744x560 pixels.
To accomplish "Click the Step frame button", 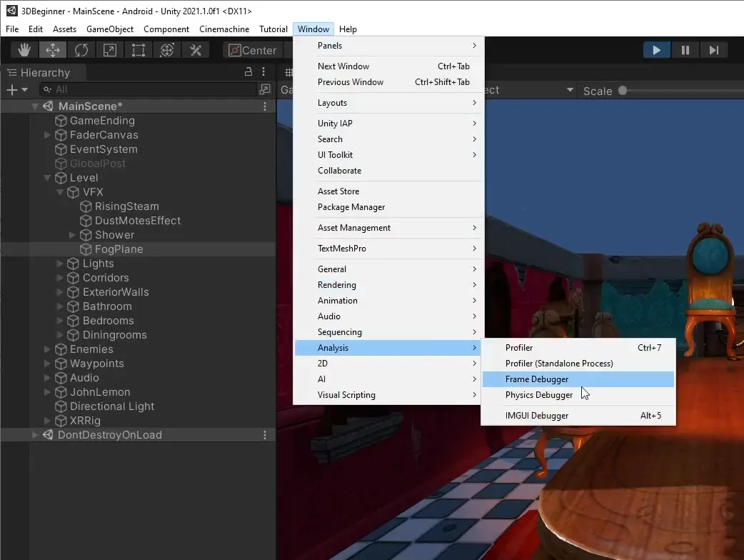I will pyautogui.click(x=713, y=50).
